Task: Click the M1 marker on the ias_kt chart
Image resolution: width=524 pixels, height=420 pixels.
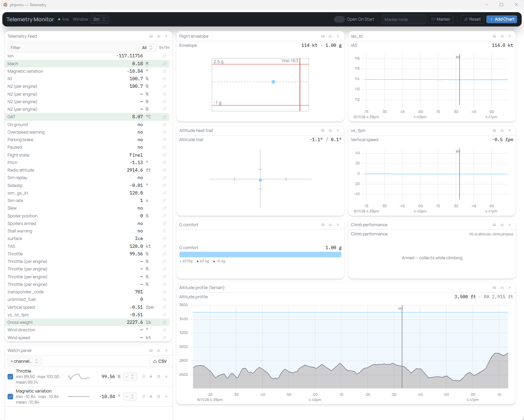Action: pyautogui.click(x=458, y=57)
